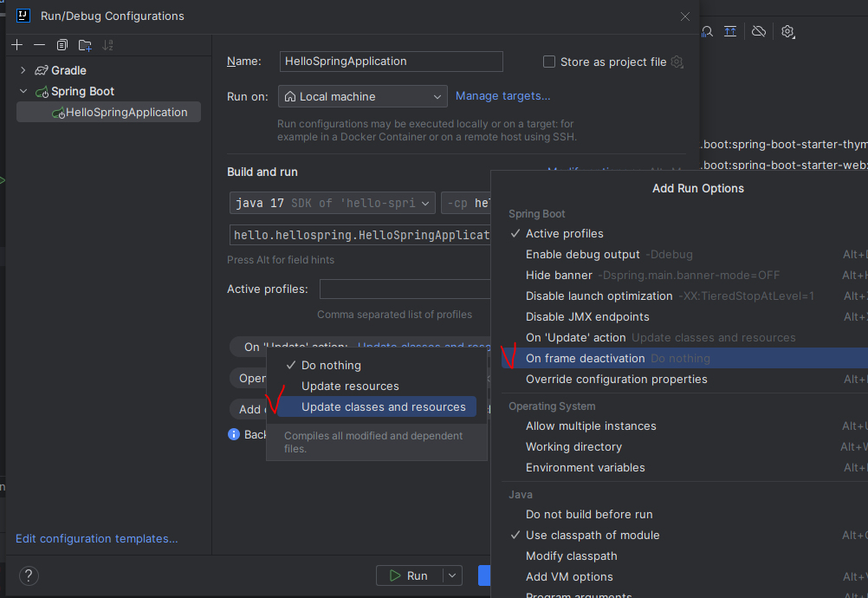Viewport: 868px width, 598px height.
Task: Copy the selected run configuration
Action: [x=62, y=45]
